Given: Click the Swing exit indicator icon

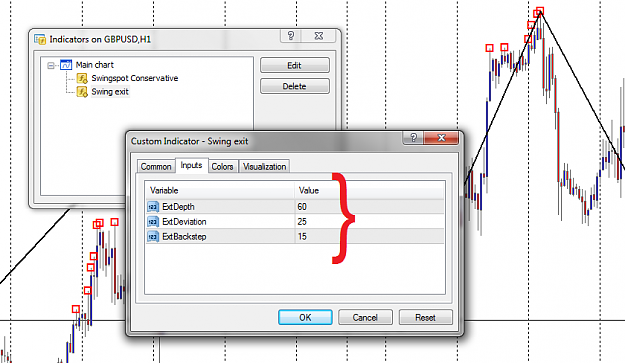Looking at the screenshot, I should (x=82, y=92).
